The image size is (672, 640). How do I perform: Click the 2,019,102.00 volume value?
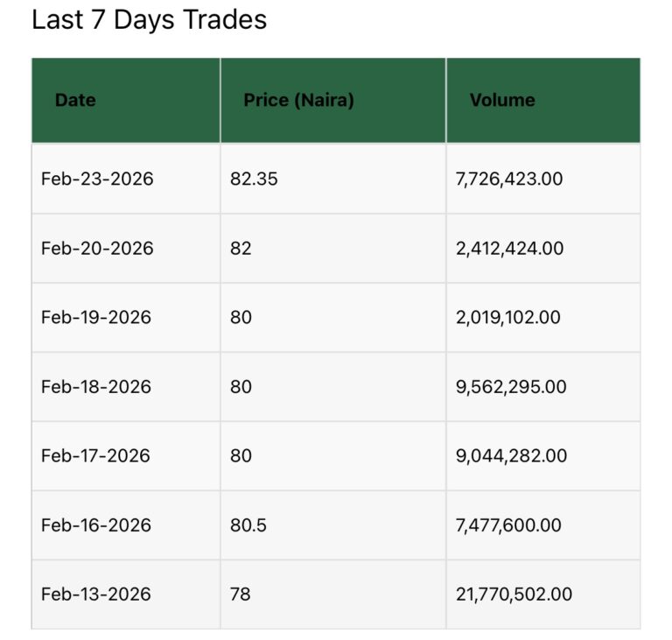coord(507,318)
